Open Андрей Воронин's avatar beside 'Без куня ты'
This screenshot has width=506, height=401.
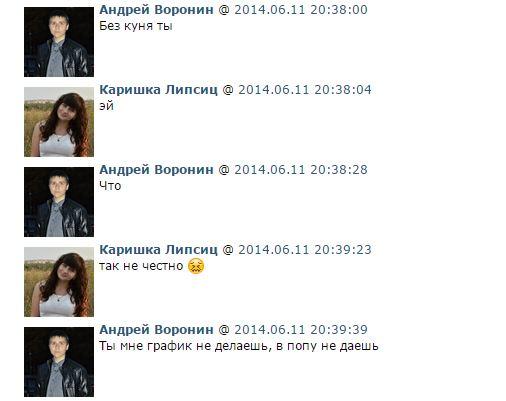click(x=59, y=42)
